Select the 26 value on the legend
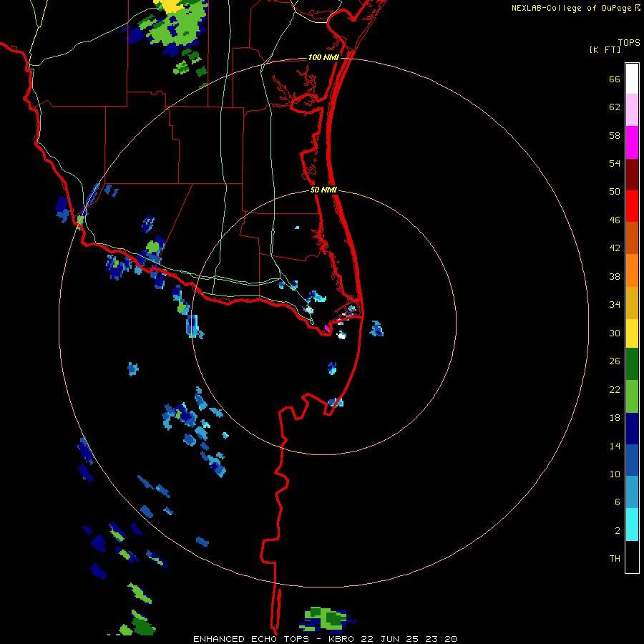The height and width of the screenshot is (644, 644). click(615, 361)
